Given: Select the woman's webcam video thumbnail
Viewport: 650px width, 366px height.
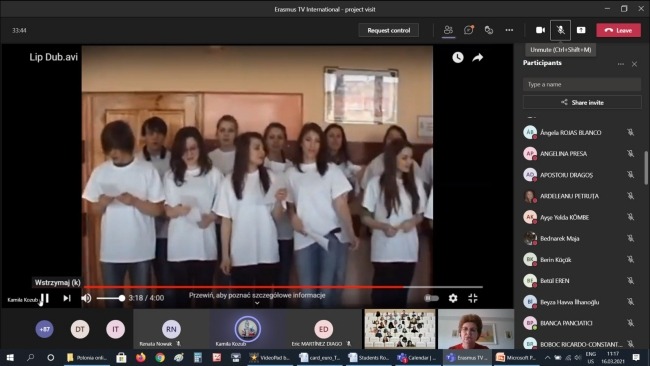Looking at the screenshot, I should tap(475, 329).
